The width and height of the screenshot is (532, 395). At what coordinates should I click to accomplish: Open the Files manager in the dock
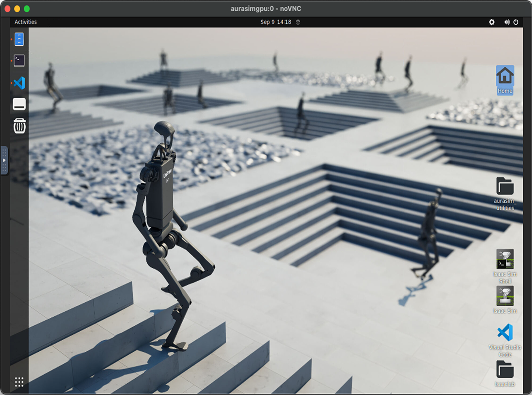coord(19,40)
